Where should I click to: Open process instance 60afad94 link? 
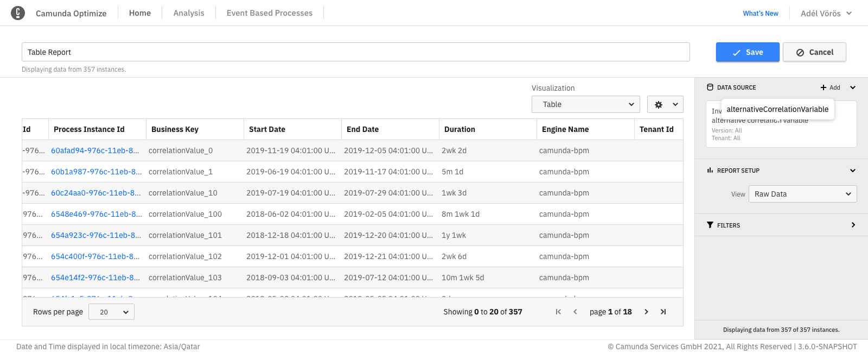tap(95, 150)
